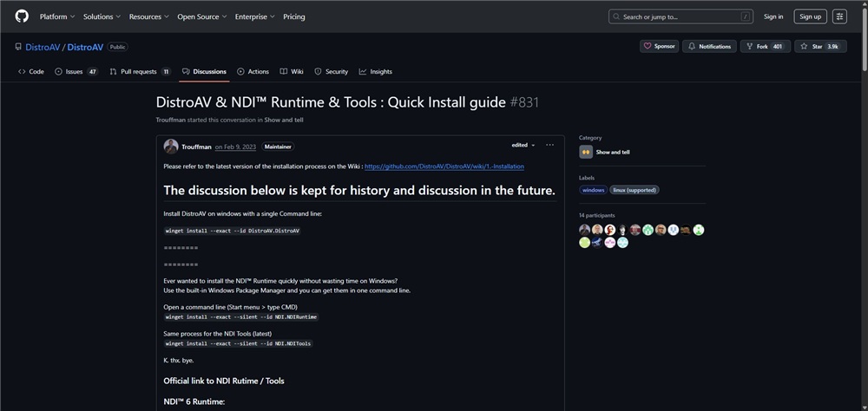Image resolution: width=868 pixels, height=411 pixels.
Task: Open the Notifications bell button
Action: tap(709, 47)
